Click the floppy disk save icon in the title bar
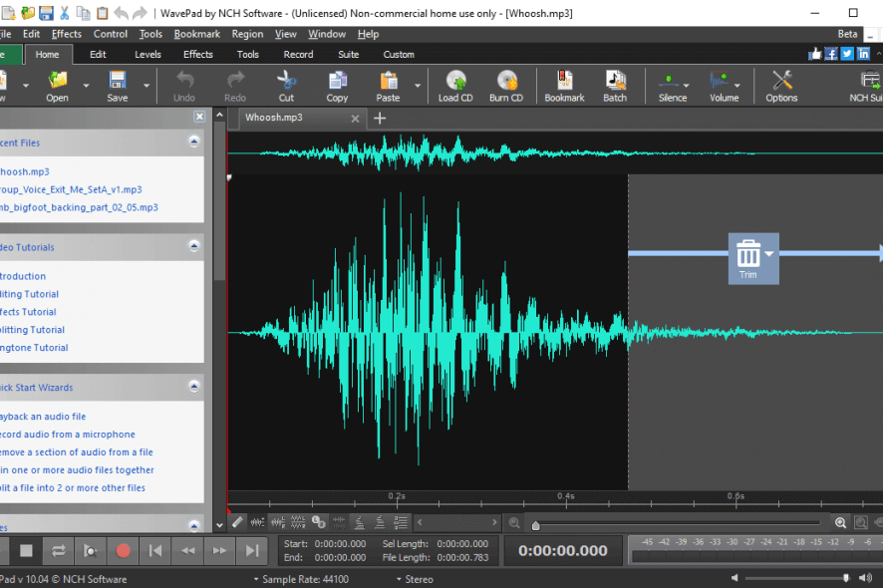 pyautogui.click(x=46, y=12)
